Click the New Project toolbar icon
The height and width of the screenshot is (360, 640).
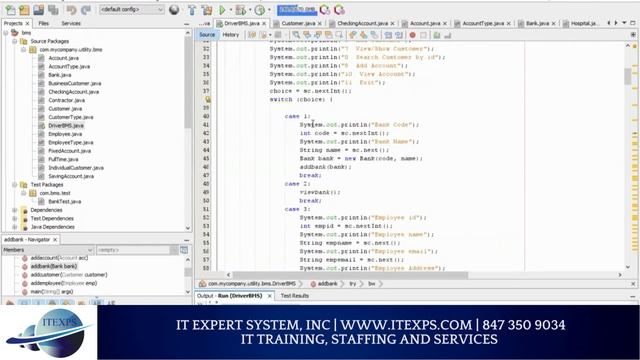tap(24, 9)
